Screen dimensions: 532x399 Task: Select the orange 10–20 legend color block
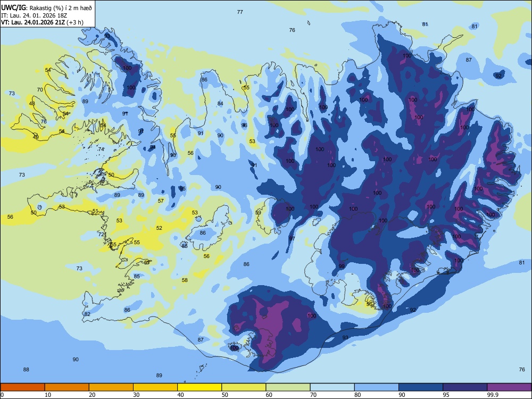point(67,387)
